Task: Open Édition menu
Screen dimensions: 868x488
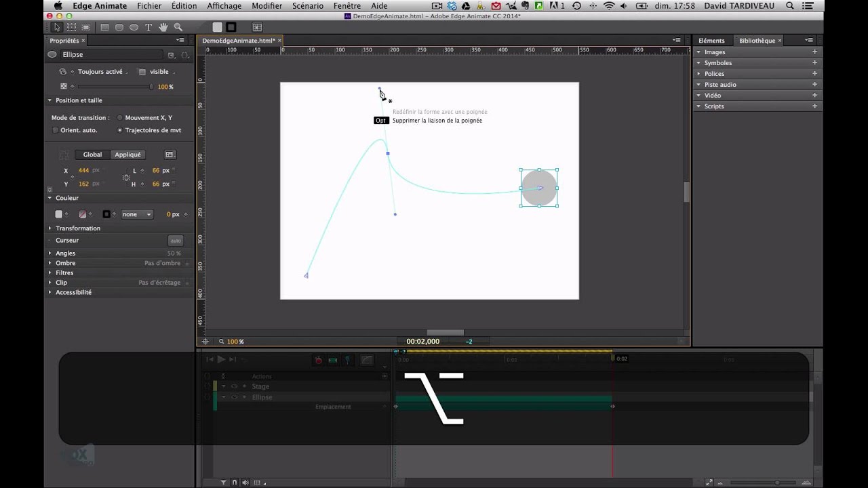Action: tap(184, 6)
